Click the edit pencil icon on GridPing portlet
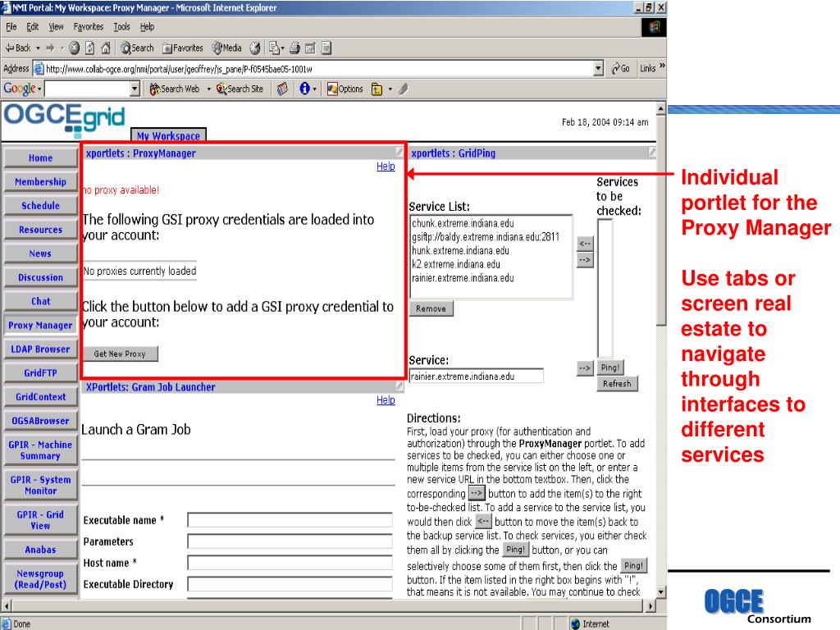Image resolution: width=840 pixels, height=630 pixels. coord(652,153)
